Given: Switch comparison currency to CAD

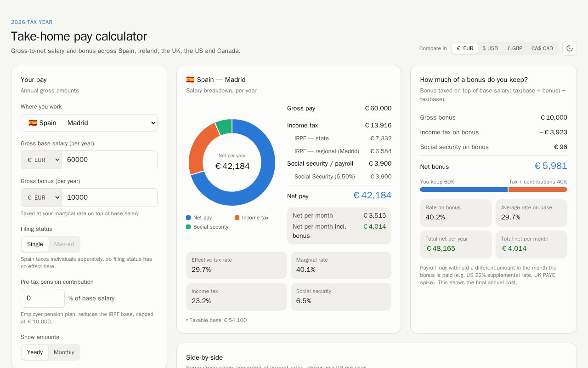Looking at the screenshot, I should [x=542, y=48].
